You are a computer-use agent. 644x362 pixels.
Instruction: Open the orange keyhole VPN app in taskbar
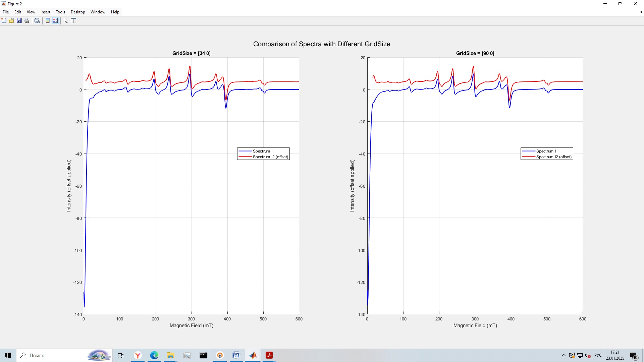(220, 355)
